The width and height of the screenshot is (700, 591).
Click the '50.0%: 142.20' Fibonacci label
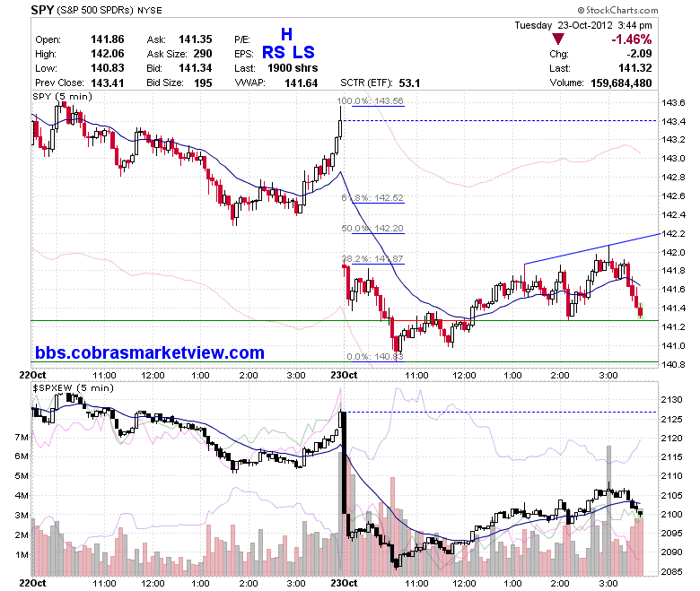tap(372, 228)
